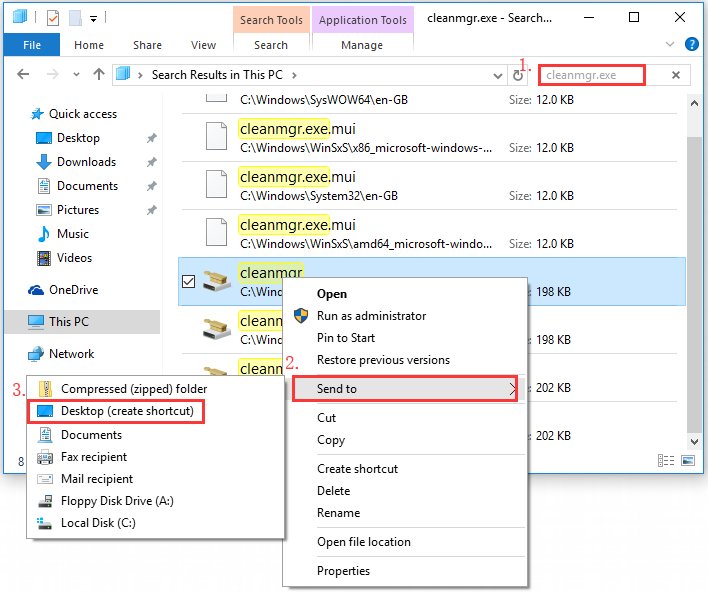708x593 pixels.
Task: Switch to the View ribbon tab
Action: pyautogui.click(x=203, y=45)
